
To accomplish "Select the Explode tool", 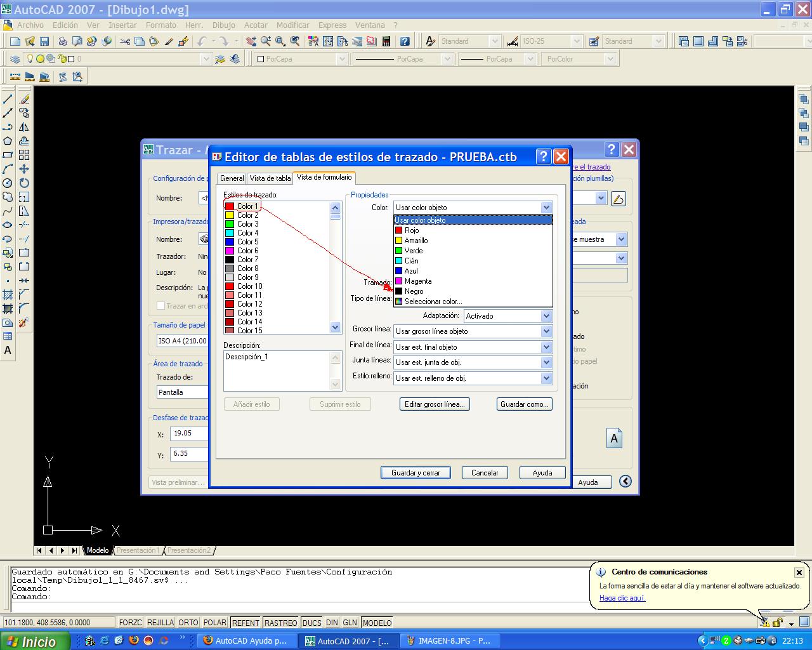I will pos(24,322).
